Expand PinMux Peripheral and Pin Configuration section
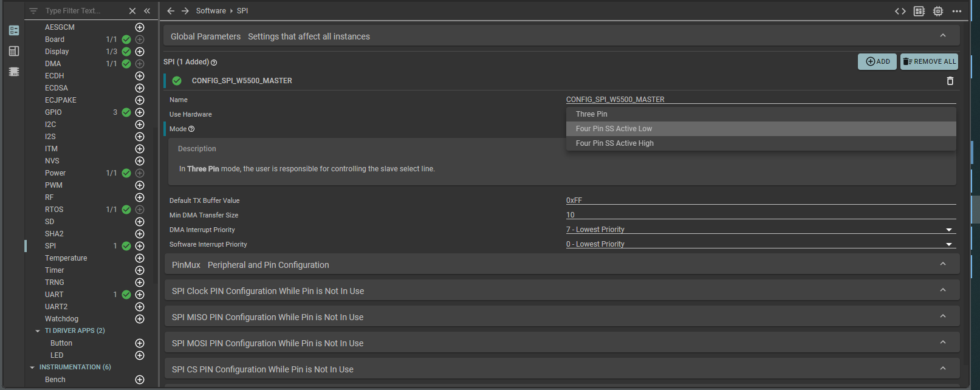980x390 pixels. coord(943,264)
